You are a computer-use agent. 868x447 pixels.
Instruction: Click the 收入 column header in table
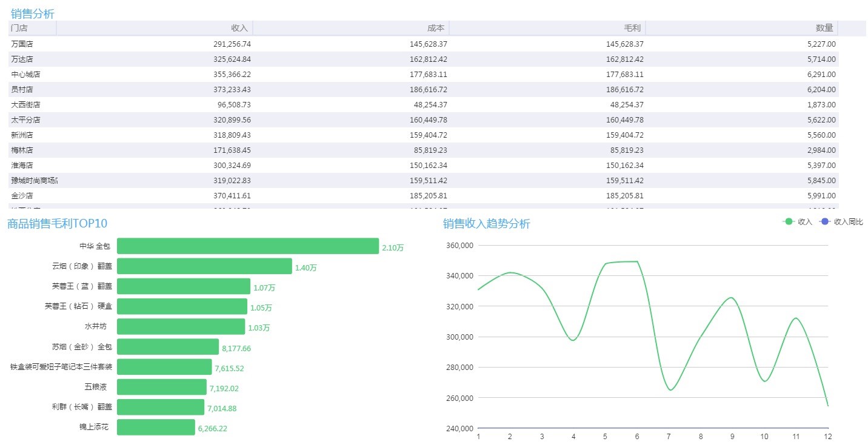[x=239, y=28]
